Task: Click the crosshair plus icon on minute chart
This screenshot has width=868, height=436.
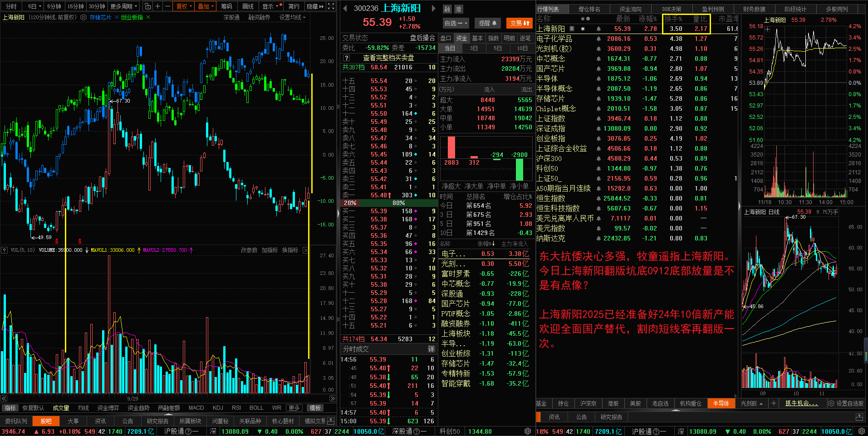Action: pos(767,29)
